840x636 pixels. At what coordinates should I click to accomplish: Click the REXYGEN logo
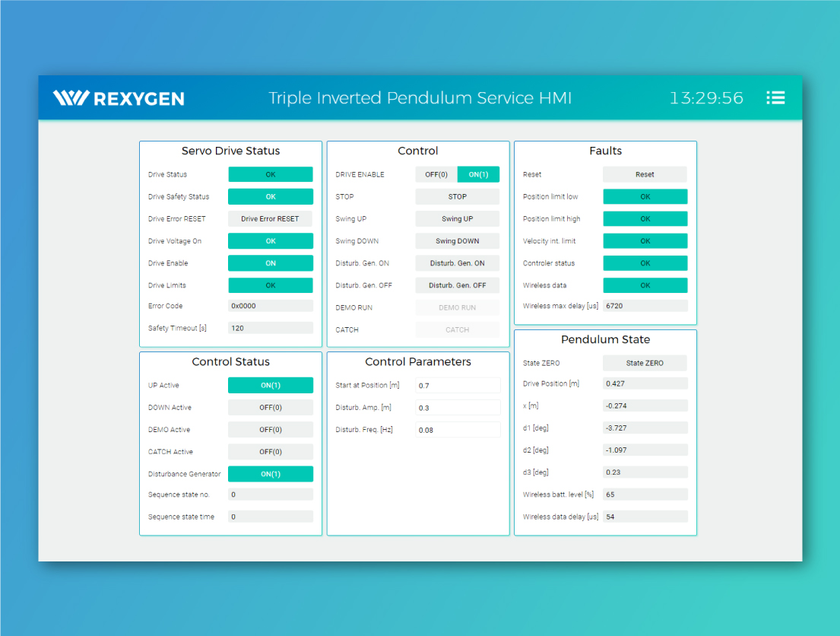pyautogui.click(x=119, y=98)
